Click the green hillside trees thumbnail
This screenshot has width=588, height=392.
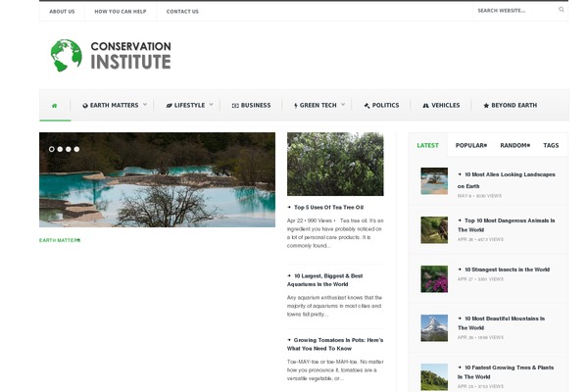pos(434,377)
